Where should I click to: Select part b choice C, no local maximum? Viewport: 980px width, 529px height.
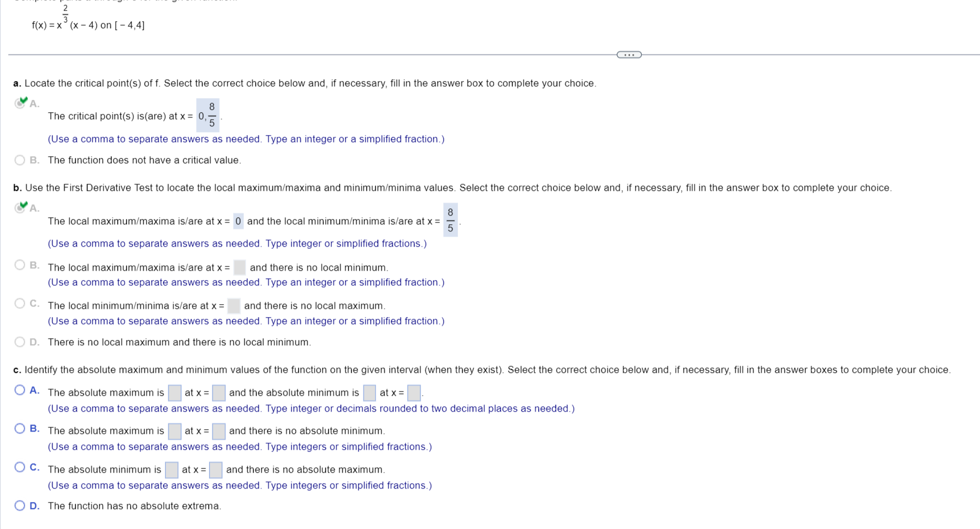tap(20, 304)
